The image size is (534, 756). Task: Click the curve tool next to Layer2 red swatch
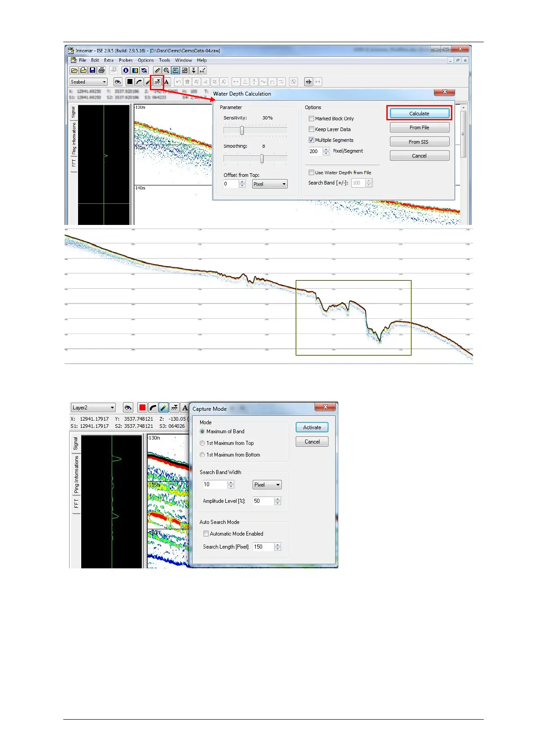(153, 408)
